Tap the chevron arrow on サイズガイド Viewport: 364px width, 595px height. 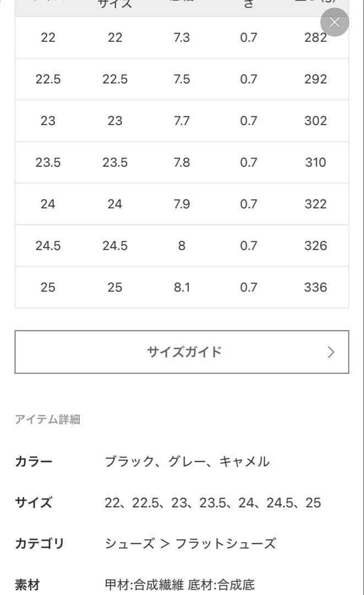(x=331, y=353)
